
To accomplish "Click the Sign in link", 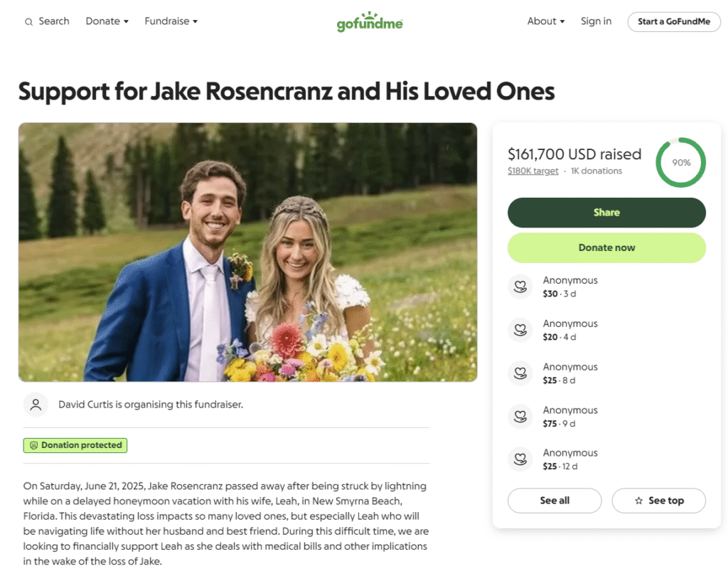I will (x=596, y=21).
